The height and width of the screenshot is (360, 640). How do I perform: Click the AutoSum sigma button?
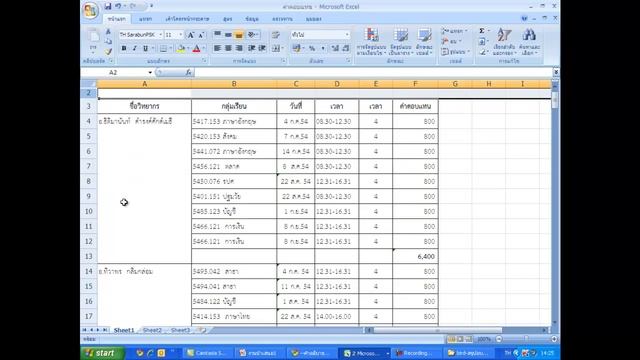pyautogui.click(x=482, y=31)
